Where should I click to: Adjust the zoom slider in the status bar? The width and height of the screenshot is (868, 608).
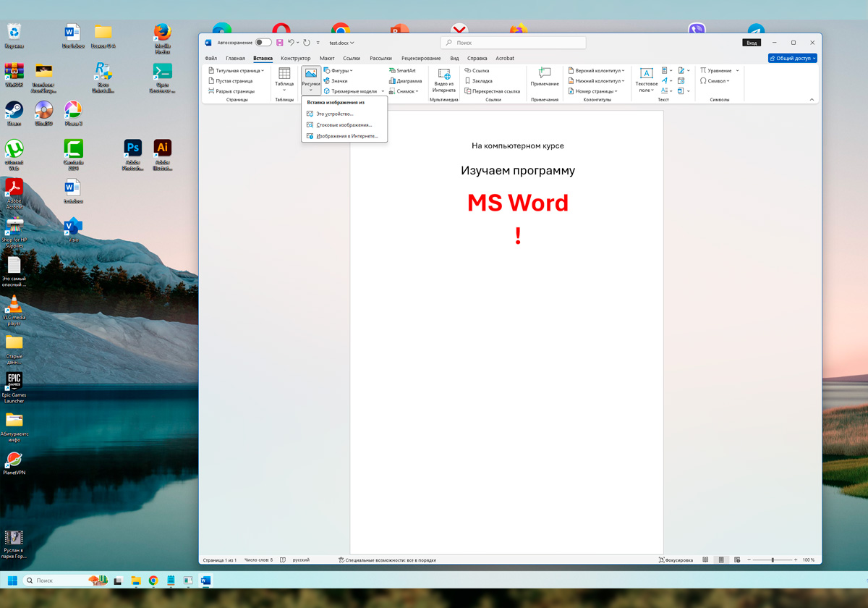tap(773, 560)
